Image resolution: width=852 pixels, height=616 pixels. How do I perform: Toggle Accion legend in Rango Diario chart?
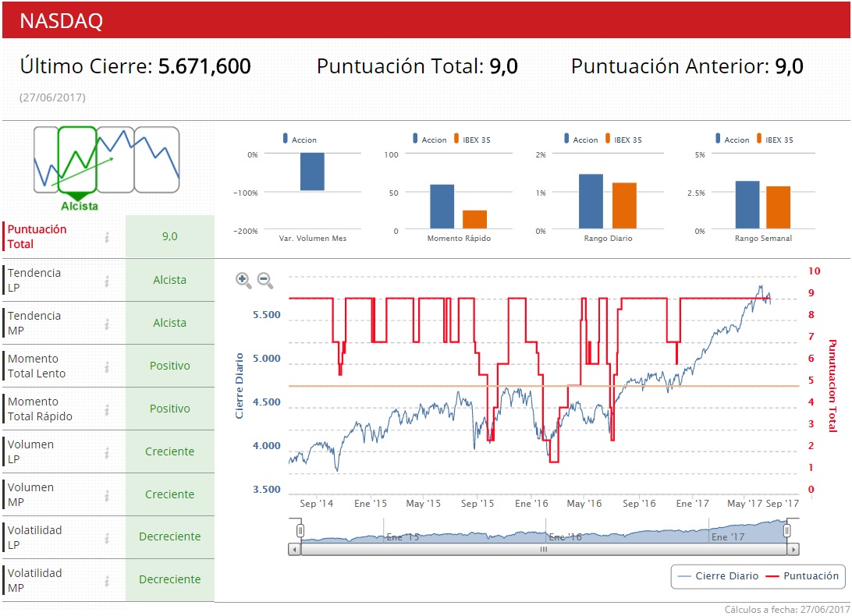580,140
